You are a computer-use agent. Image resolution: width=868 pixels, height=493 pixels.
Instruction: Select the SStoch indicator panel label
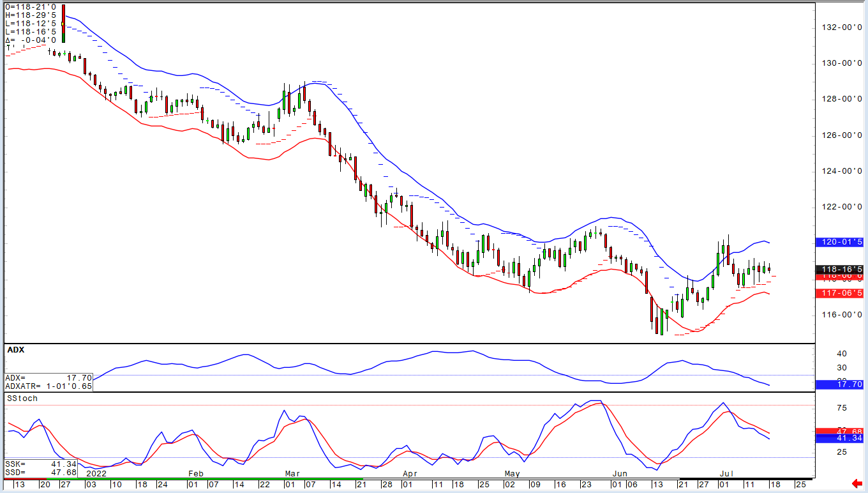pos(22,398)
